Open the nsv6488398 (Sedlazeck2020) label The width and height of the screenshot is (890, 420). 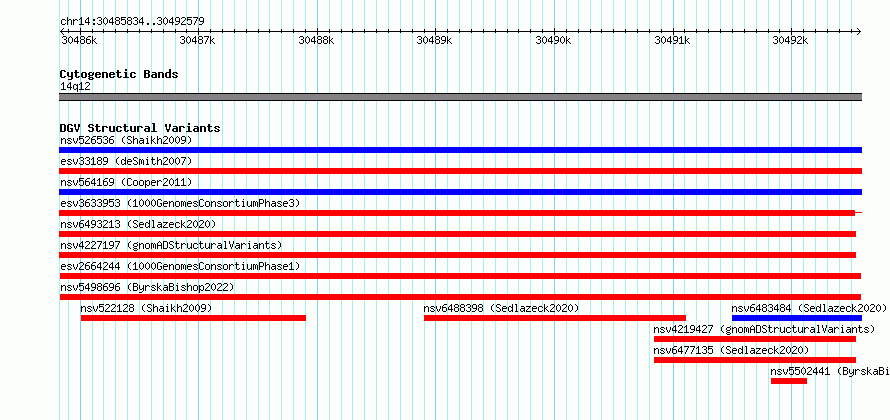click(501, 308)
